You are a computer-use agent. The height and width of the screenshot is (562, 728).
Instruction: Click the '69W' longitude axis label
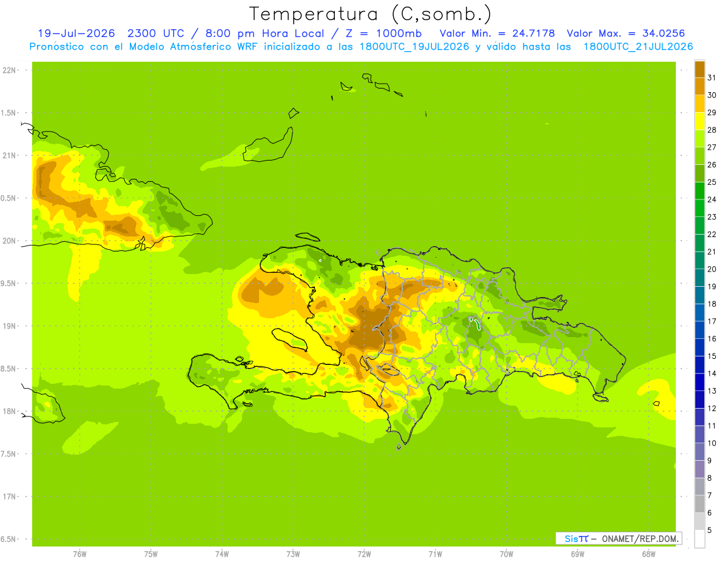(578, 554)
